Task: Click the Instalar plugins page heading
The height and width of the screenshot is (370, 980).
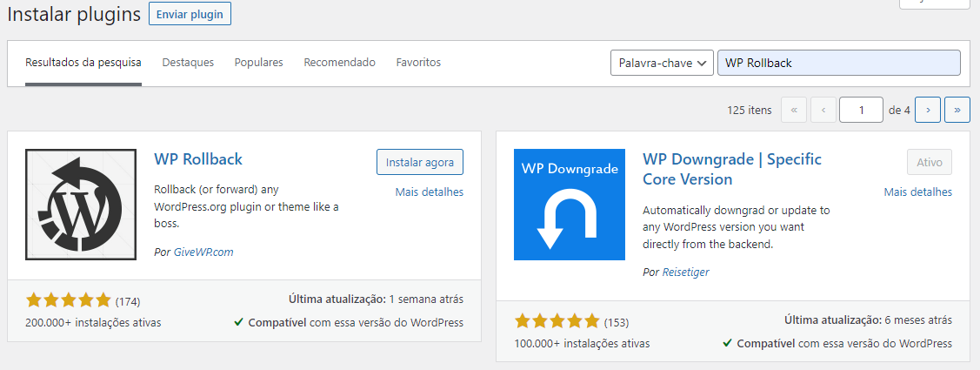Action: pos(74,15)
